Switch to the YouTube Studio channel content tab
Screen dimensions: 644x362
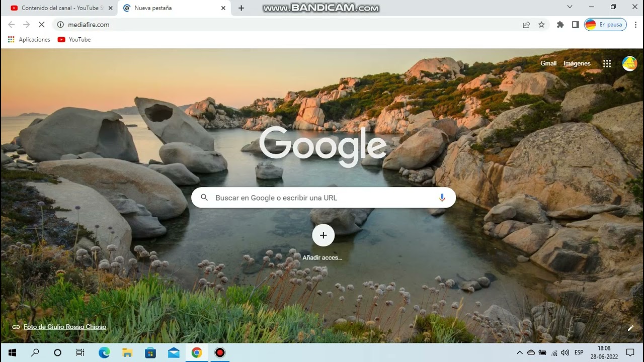pos(59,8)
